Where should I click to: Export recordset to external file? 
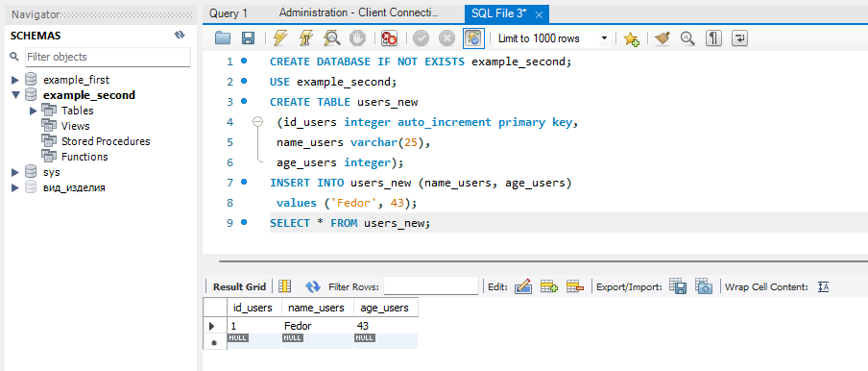point(678,285)
